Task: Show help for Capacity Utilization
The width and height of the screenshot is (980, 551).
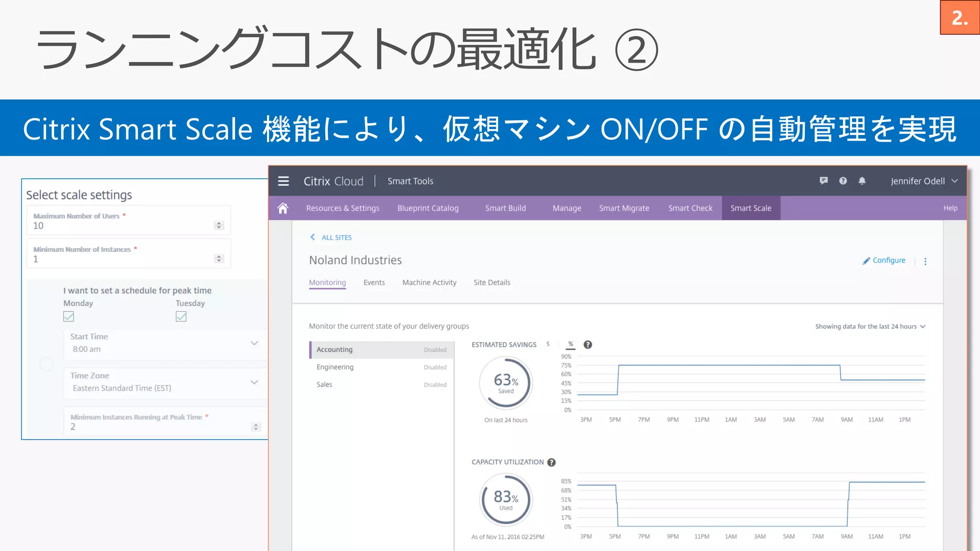Action: point(552,463)
